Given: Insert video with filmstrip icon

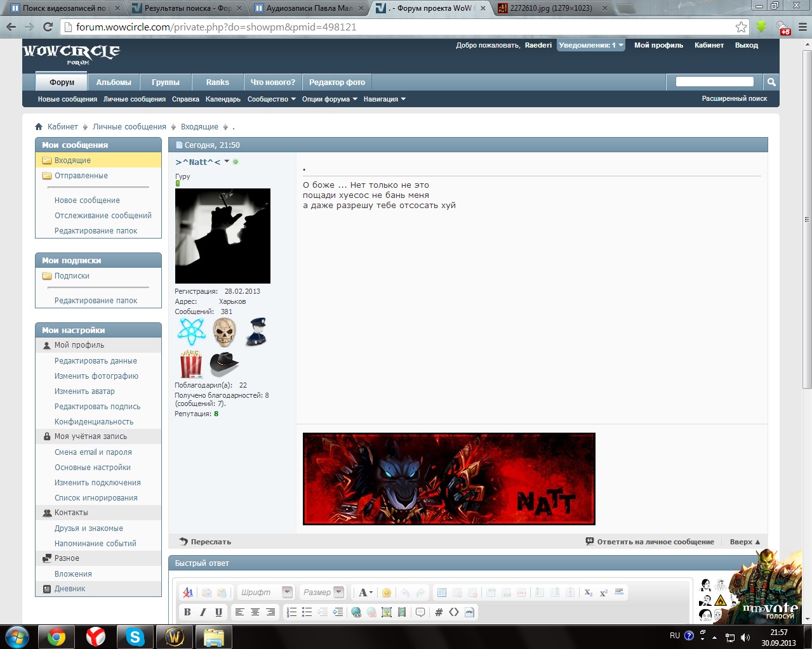Looking at the screenshot, I should pyautogui.click(x=402, y=612).
